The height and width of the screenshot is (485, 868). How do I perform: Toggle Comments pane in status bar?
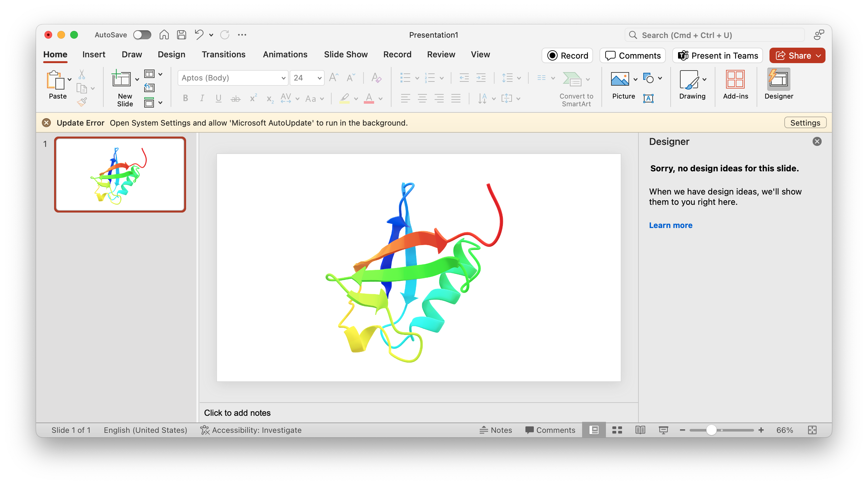[x=550, y=430]
